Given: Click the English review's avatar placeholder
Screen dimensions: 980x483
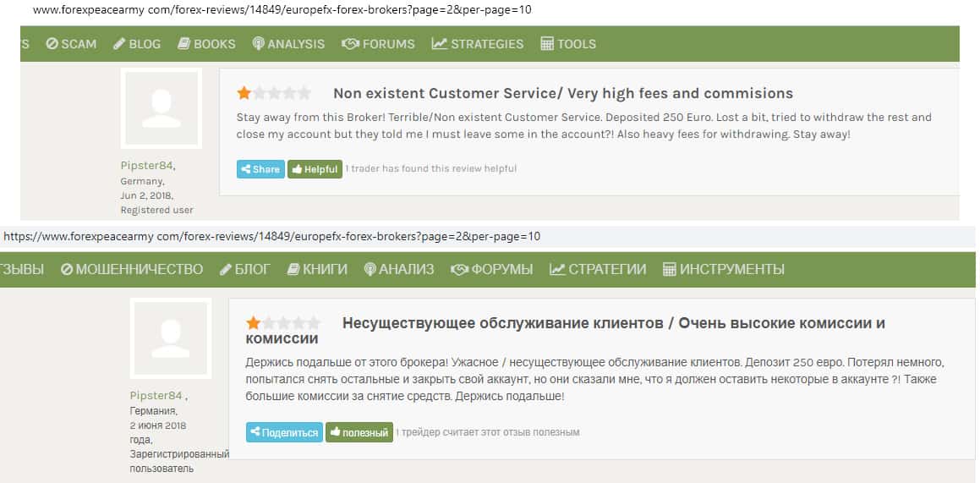Looking at the screenshot, I should 162,108.
